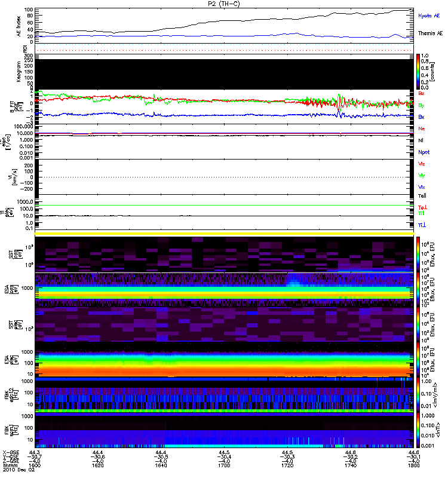This screenshot has width=448, height=478.
Task: Select the black Te∥ temperature legend label
Action: [422, 196]
